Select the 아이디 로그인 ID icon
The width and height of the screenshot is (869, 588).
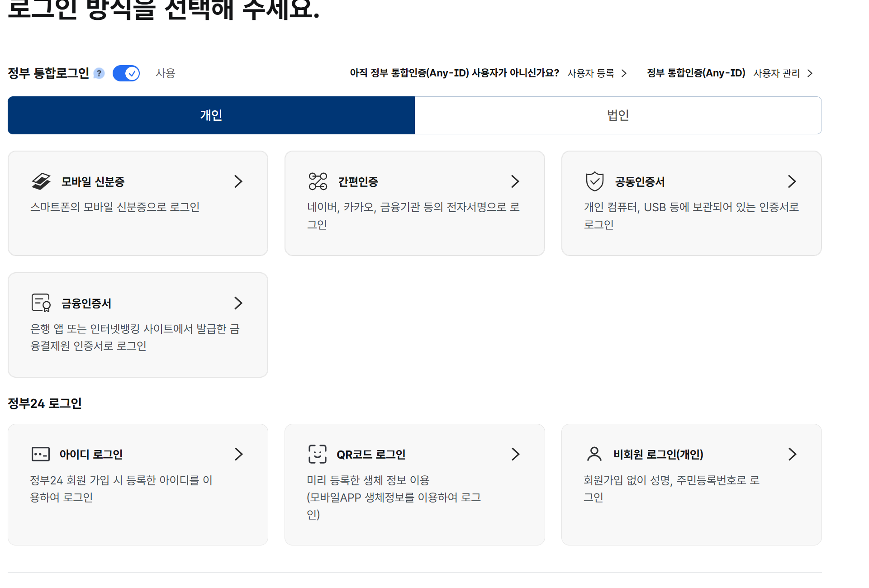tap(41, 454)
